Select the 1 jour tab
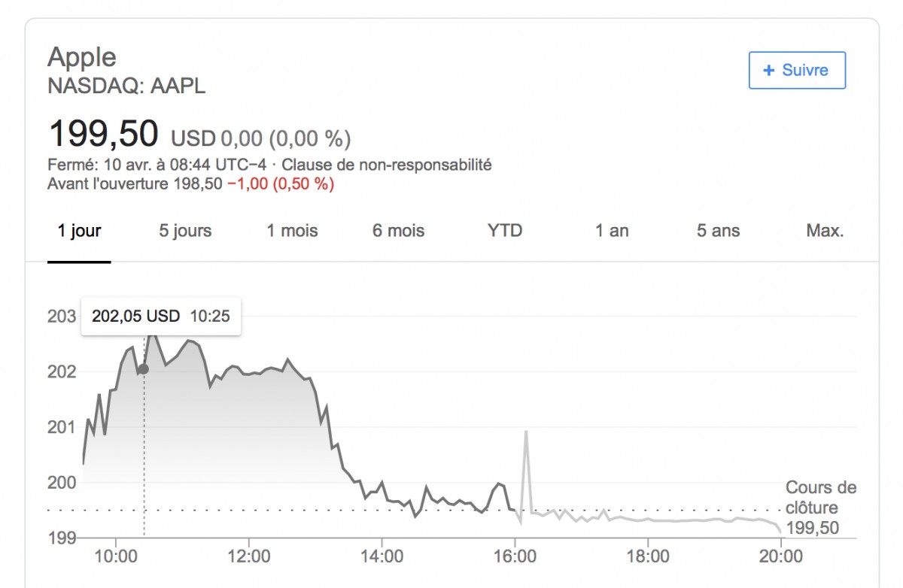The height and width of the screenshot is (588, 903). point(79,231)
